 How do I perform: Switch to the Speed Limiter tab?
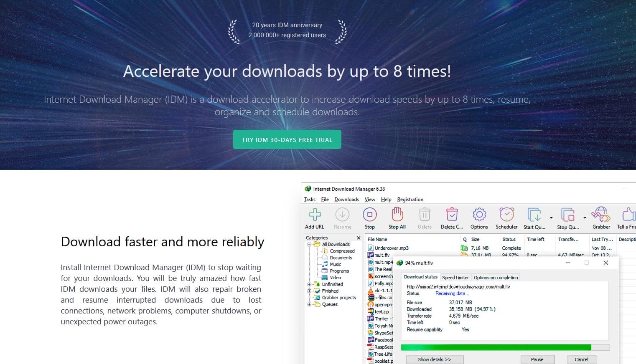click(455, 277)
